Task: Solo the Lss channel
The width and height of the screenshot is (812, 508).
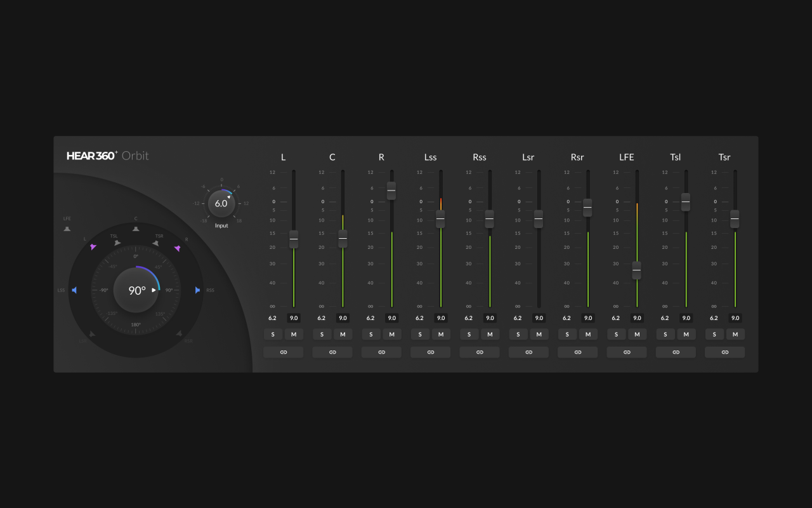Action: coord(420,334)
